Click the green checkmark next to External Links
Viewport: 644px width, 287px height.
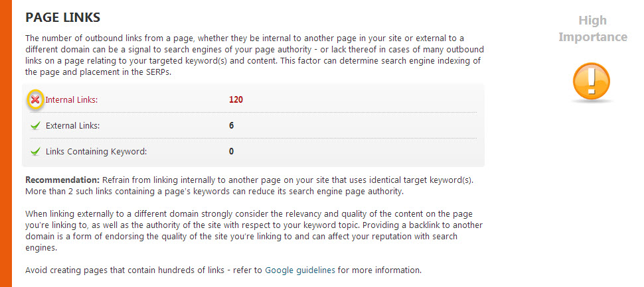(x=36, y=125)
